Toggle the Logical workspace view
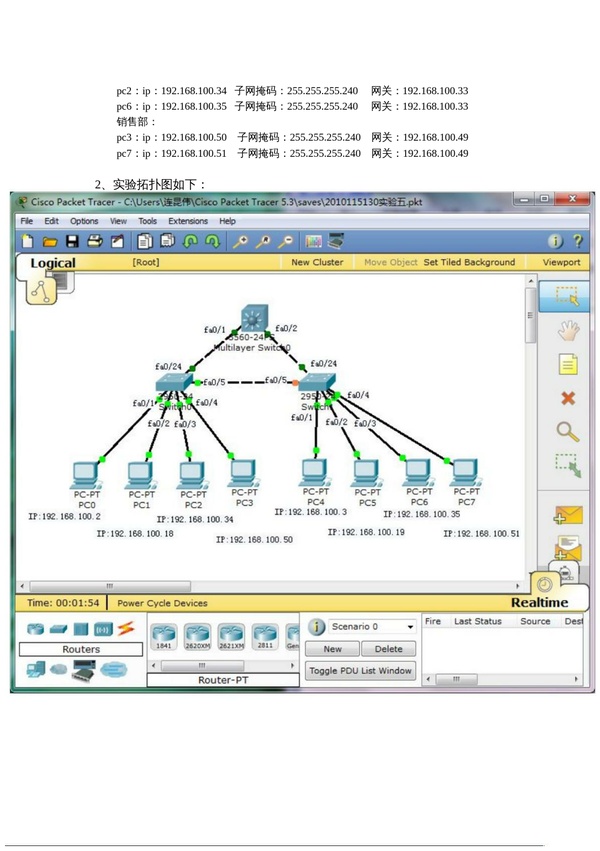The image size is (600, 851). pos(52,263)
